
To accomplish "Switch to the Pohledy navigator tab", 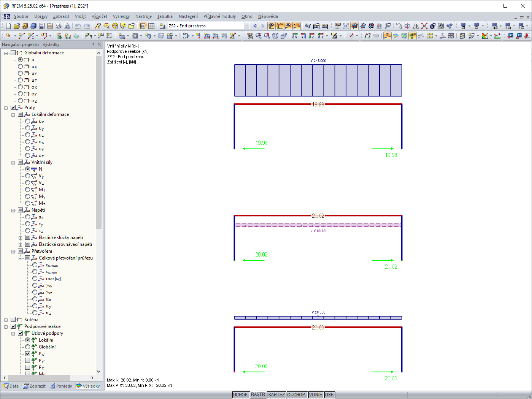I will coord(61,386).
